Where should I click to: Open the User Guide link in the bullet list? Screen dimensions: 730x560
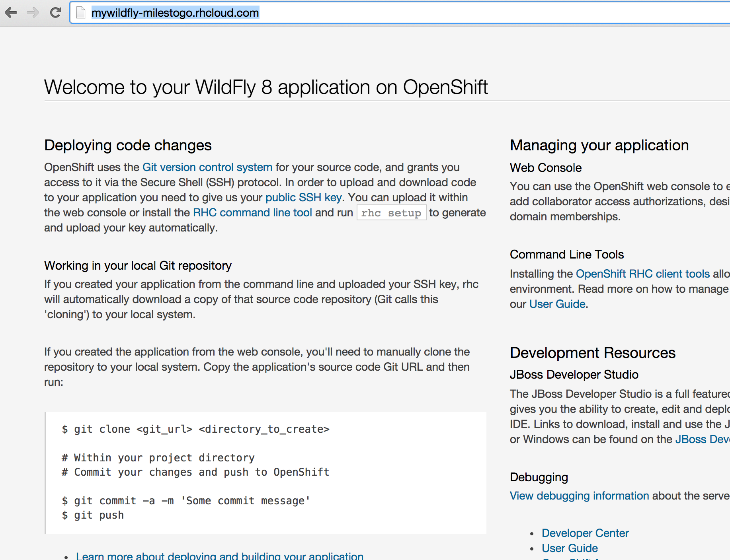569,548
